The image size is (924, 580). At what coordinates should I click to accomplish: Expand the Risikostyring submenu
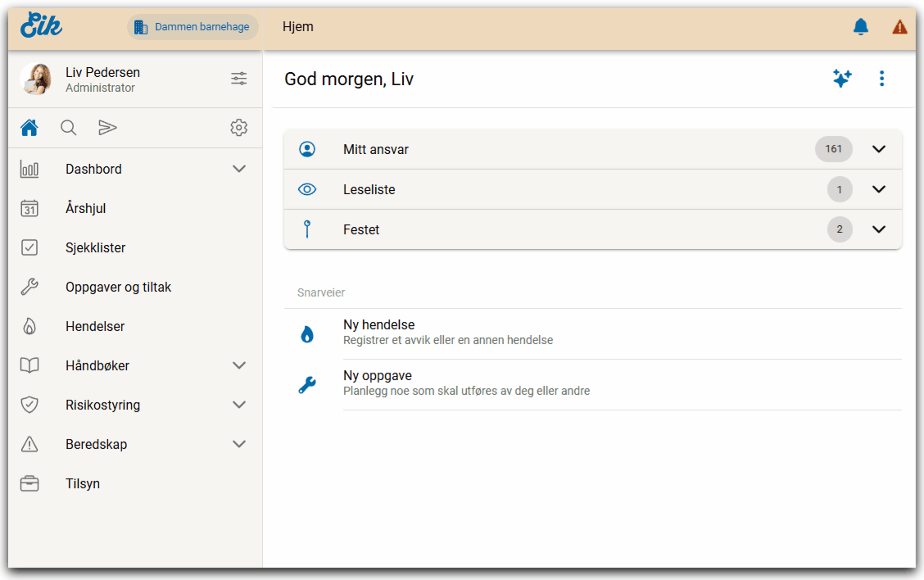239,405
